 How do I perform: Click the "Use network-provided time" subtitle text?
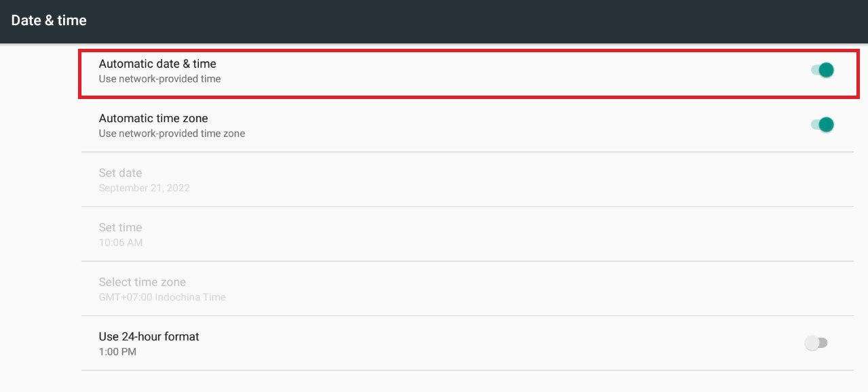tap(159, 79)
